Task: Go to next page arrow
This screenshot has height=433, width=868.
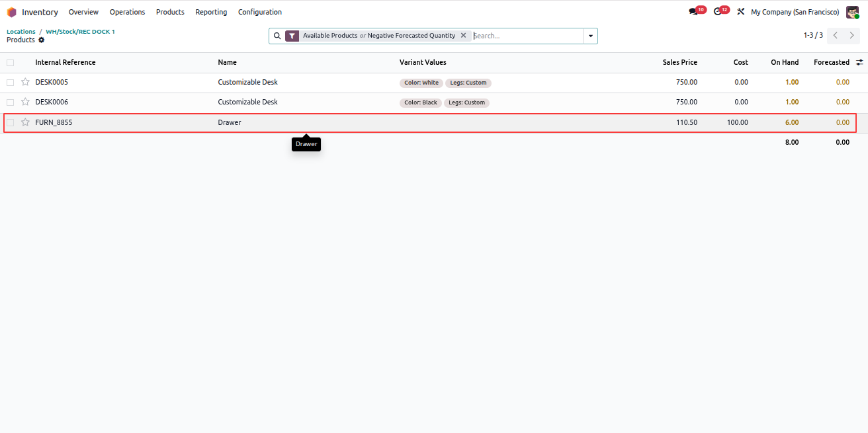Action: coord(852,36)
